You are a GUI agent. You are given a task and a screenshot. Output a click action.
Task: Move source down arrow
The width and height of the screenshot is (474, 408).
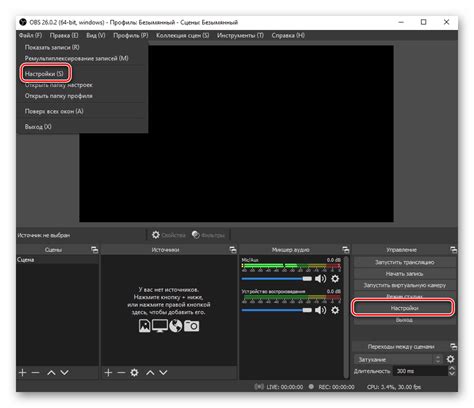point(163,372)
